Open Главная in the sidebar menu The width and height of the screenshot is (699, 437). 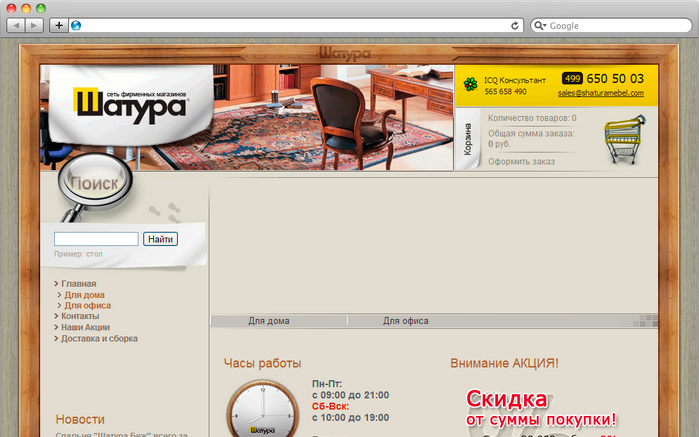pyautogui.click(x=78, y=284)
